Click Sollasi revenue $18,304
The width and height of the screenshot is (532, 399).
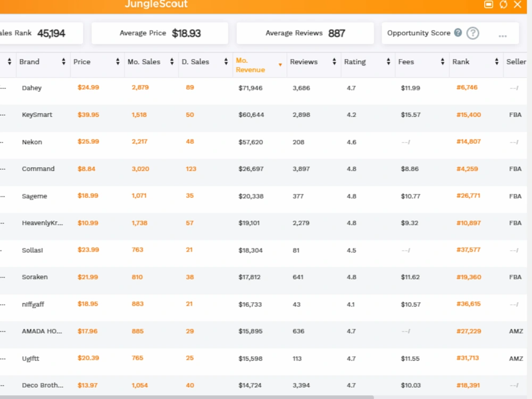click(x=251, y=250)
